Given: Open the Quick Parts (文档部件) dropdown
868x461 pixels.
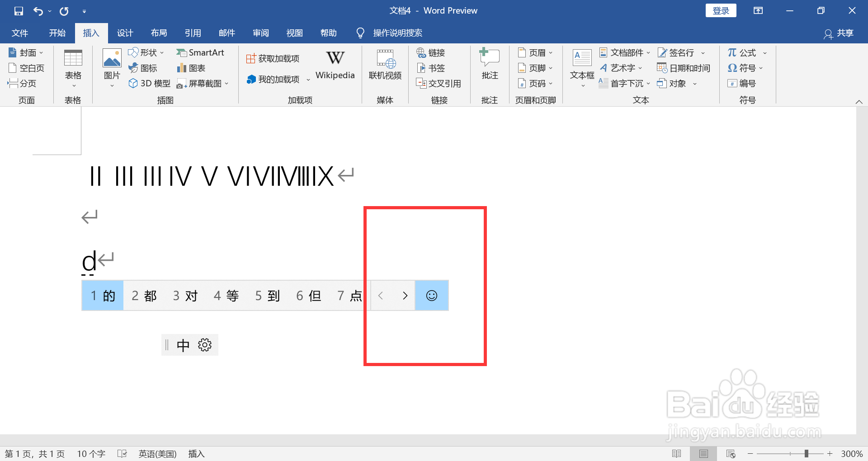Looking at the screenshot, I should 625,52.
